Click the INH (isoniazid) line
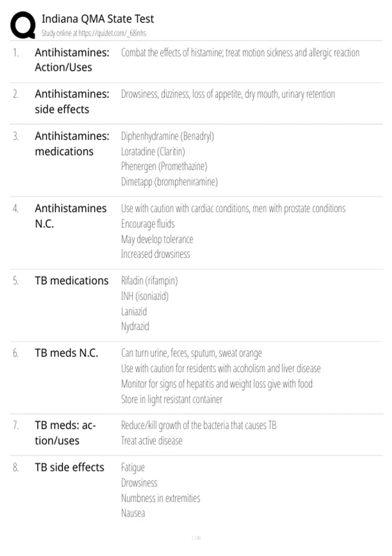 point(145,296)
